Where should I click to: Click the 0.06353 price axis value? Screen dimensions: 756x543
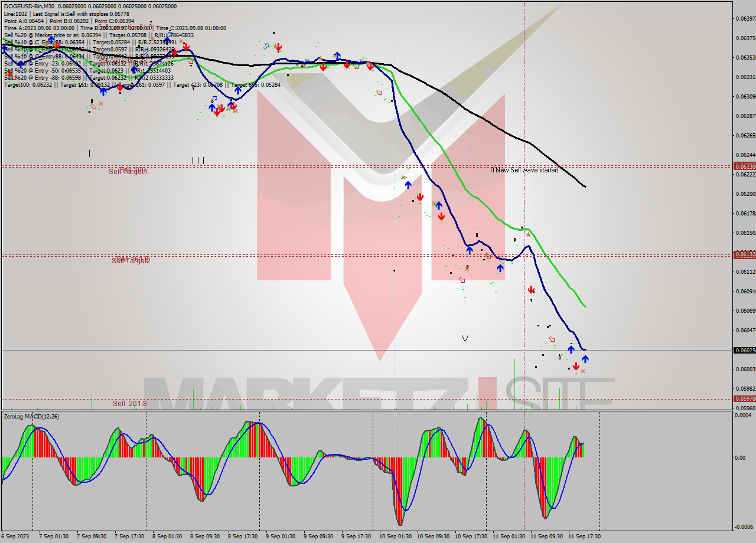click(745, 57)
